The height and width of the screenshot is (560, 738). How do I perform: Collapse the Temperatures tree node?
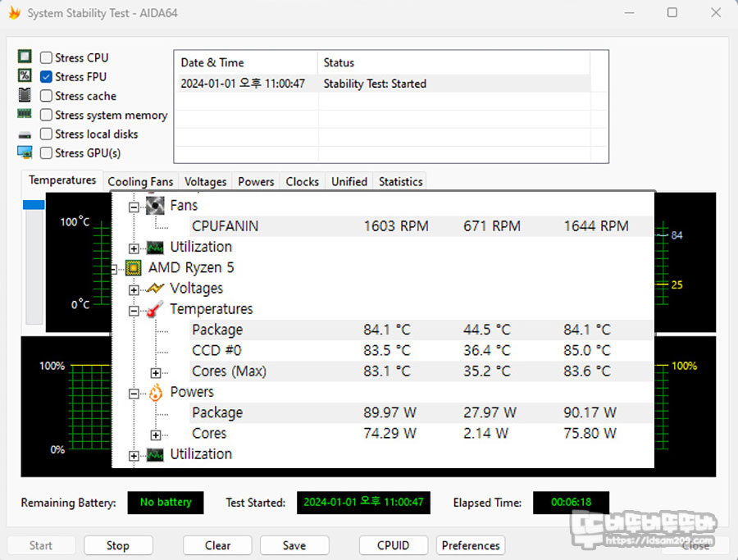pyautogui.click(x=134, y=311)
